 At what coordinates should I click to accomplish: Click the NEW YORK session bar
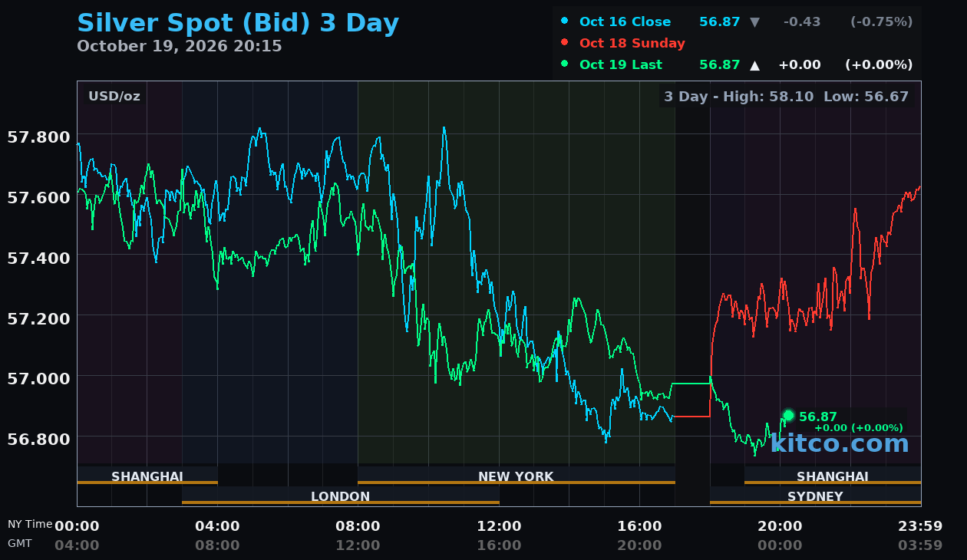coord(517,476)
